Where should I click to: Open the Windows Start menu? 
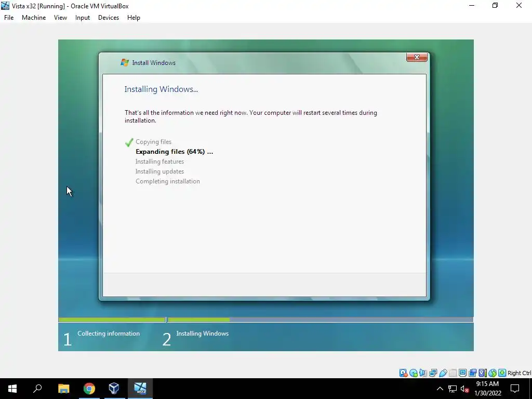pyautogui.click(x=12, y=389)
